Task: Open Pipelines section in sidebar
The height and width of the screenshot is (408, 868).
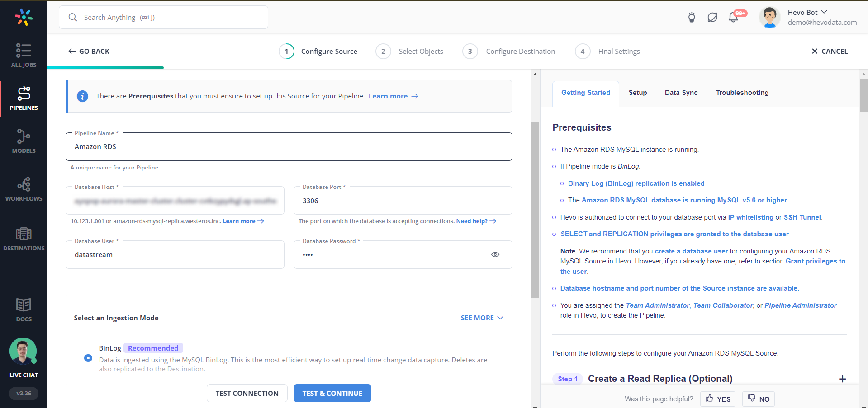Action: pyautogui.click(x=24, y=98)
